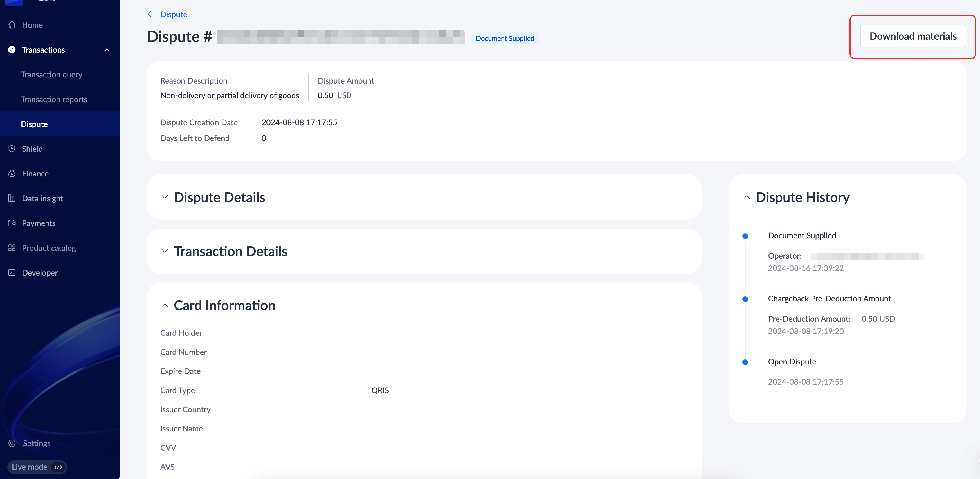Click the Developer terminal icon
The height and width of the screenshot is (479, 980).
click(12, 273)
